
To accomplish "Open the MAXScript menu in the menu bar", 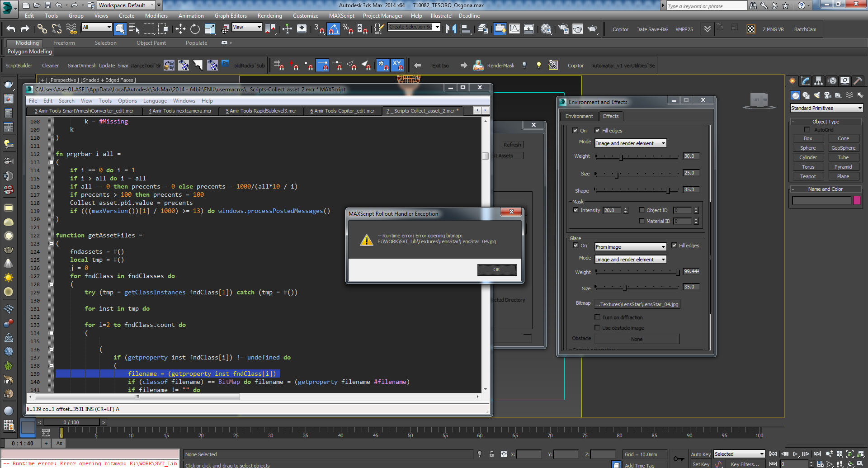I will tap(341, 15).
